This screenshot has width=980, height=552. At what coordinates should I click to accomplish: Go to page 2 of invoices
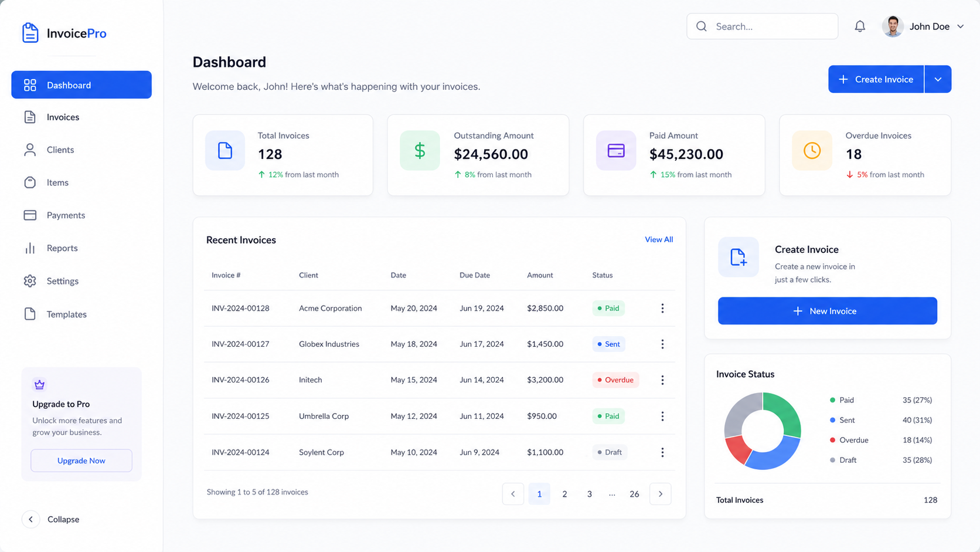coord(564,494)
